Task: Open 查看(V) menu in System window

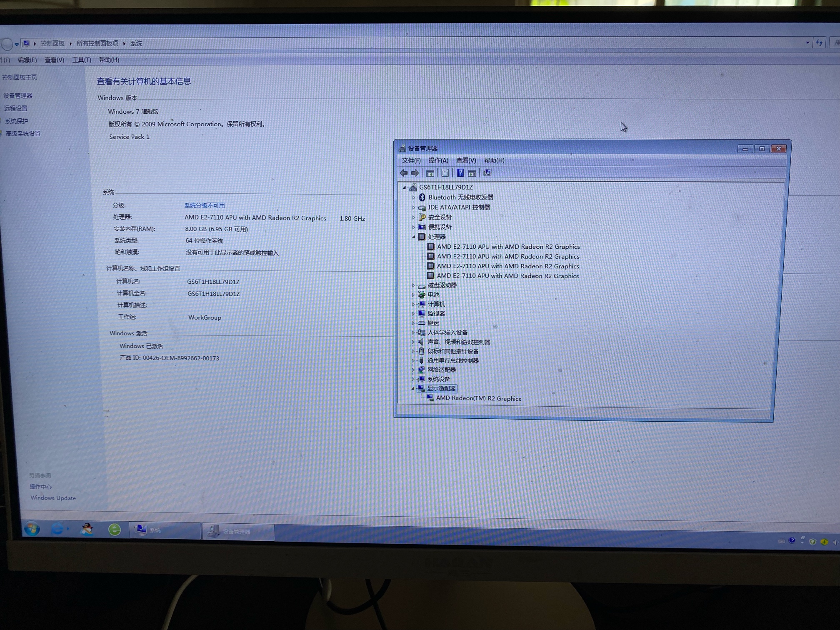Action: pyautogui.click(x=55, y=60)
